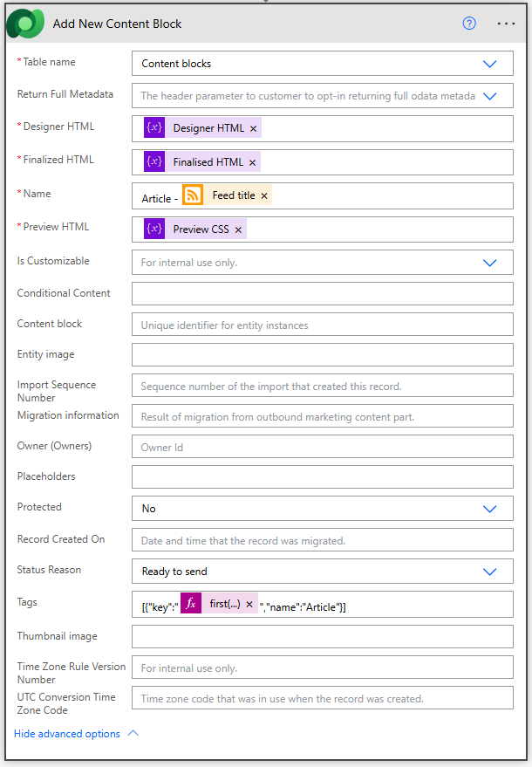Image resolution: width=532 pixels, height=767 pixels.
Task: Open the Return Full Metadata dropdown
Action: click(x=489, y=96)
